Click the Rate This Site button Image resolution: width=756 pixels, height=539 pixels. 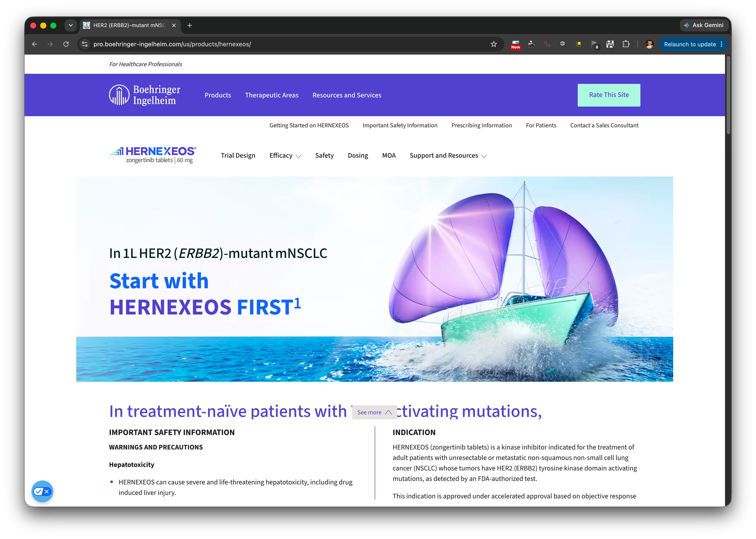[609, 95]
